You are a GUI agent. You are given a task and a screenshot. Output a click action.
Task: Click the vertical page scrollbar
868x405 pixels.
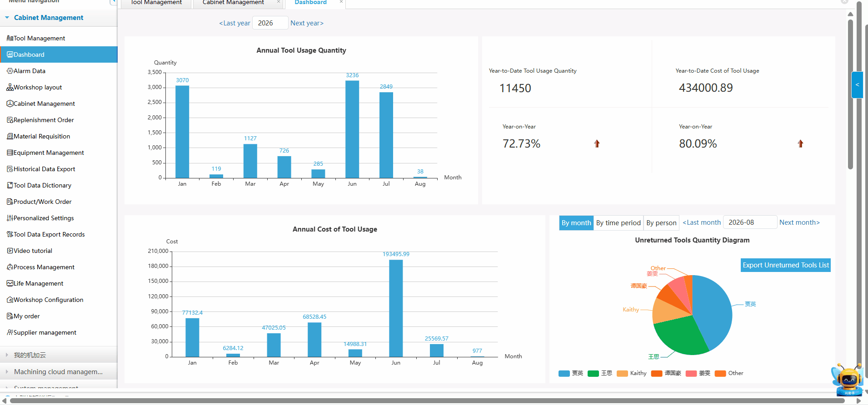pos(850,94)
